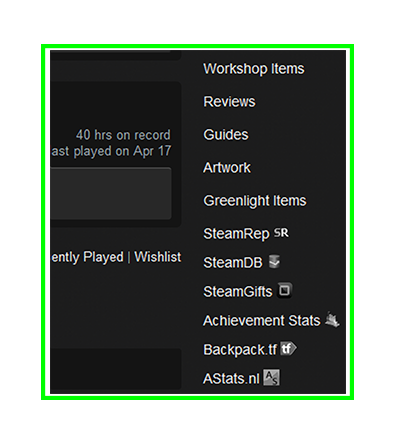Screen dimensions: 396x444
Task: Open the Backpack.tf text link
Action: pos(240,350)
